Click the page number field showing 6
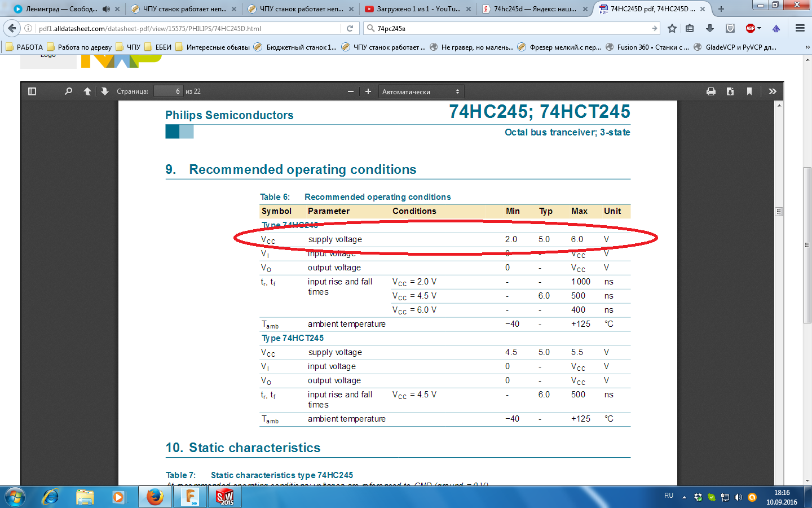Viewport: 812px width, 508px height. pyautogui.click(x=168, y=91)
